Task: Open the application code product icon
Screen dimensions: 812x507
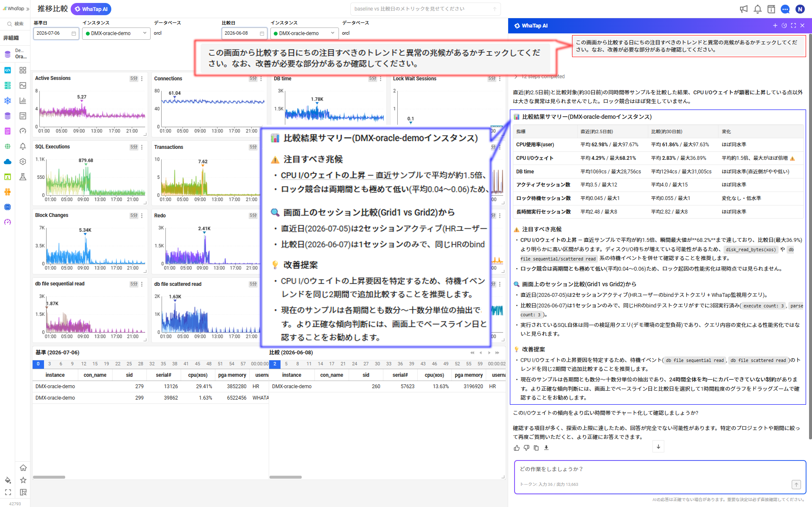Action: coord(8,70)
